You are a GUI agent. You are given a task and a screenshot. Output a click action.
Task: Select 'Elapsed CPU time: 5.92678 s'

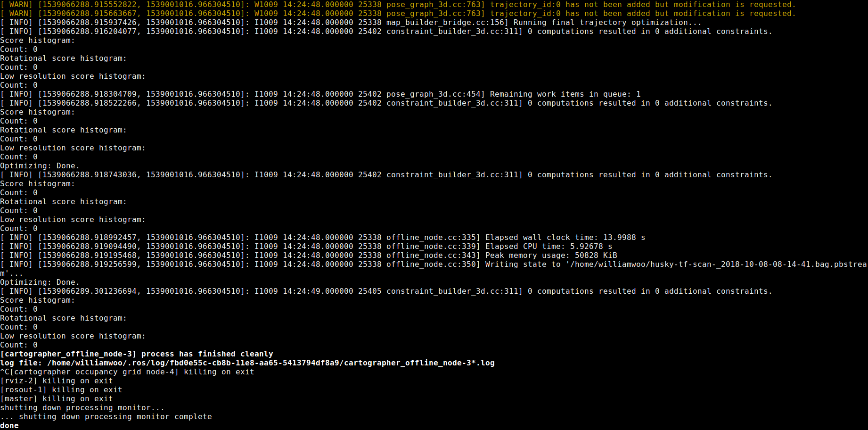(549, 247)
